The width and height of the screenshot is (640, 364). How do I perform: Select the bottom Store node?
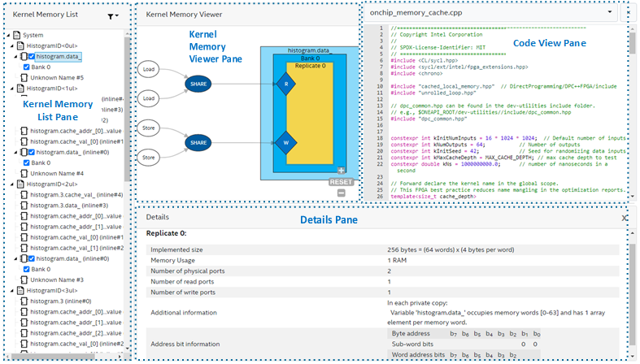coord(147,156)
